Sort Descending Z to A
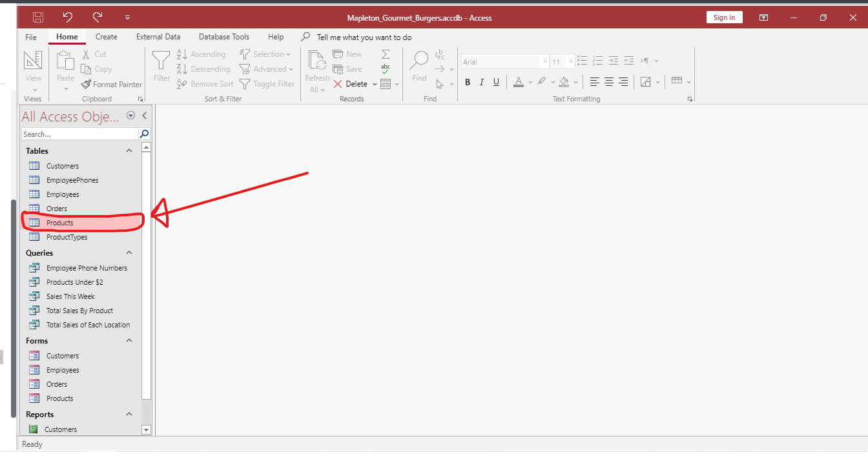The height and width of the screenshot is (452, 868). pyautogui.click(x=203, y=69)
